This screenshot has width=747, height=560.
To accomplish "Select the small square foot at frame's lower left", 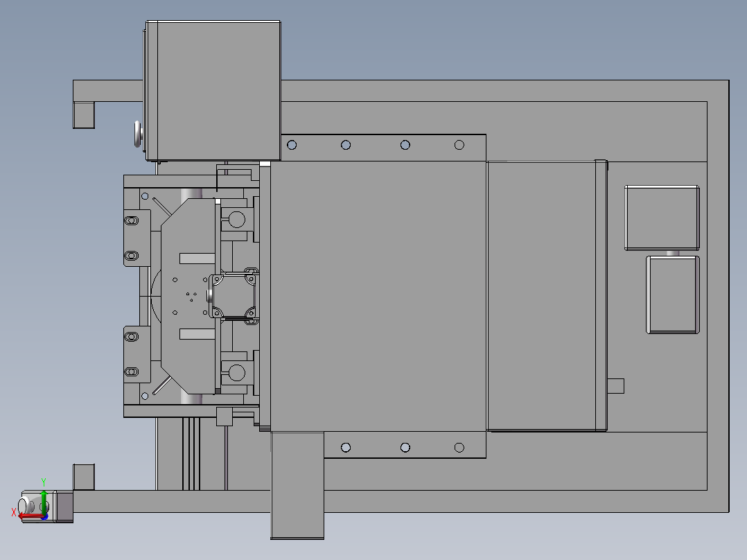I will (84, 477).
